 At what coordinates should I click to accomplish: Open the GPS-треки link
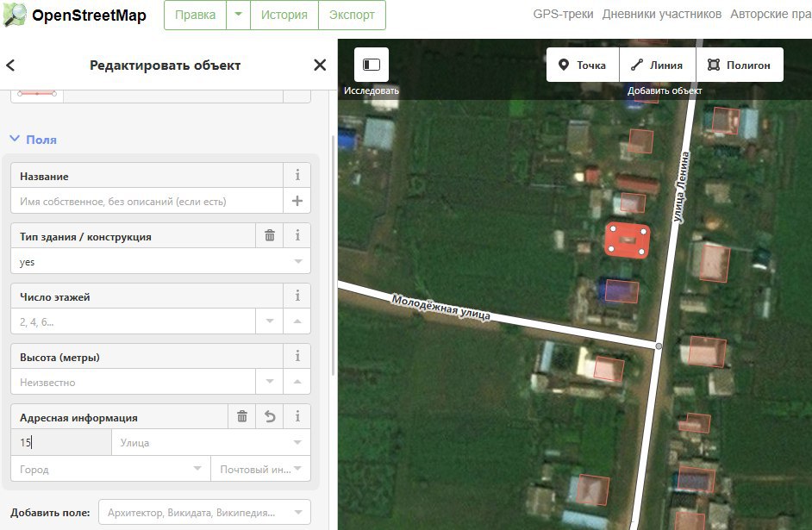click(564, 14)
